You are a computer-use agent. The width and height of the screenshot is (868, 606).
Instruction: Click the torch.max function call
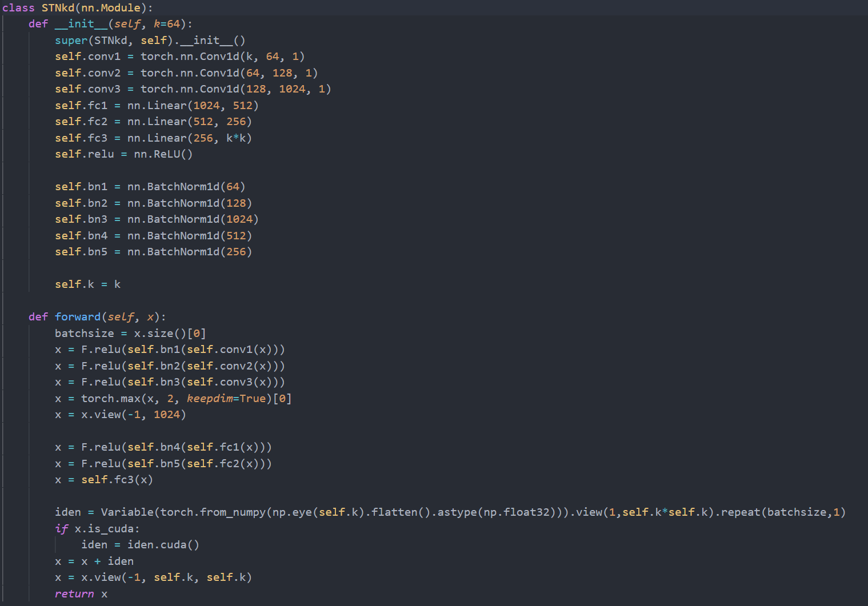click(110, 398)
